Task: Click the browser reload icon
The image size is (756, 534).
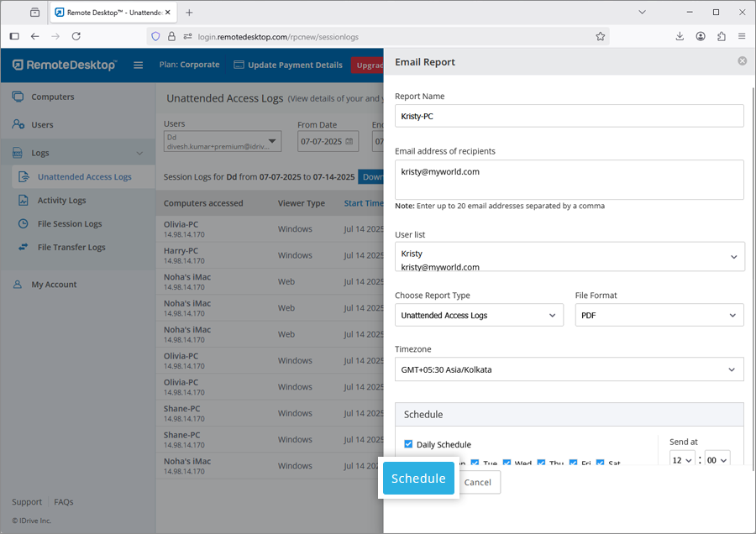Action: coord(76,36)
